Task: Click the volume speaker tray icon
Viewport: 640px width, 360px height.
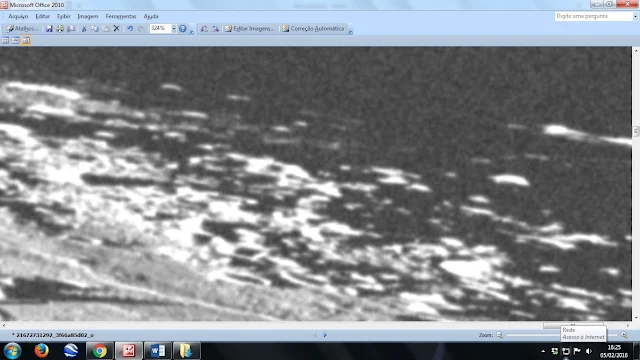Action: pyautogui.click(x=589, y=351)
